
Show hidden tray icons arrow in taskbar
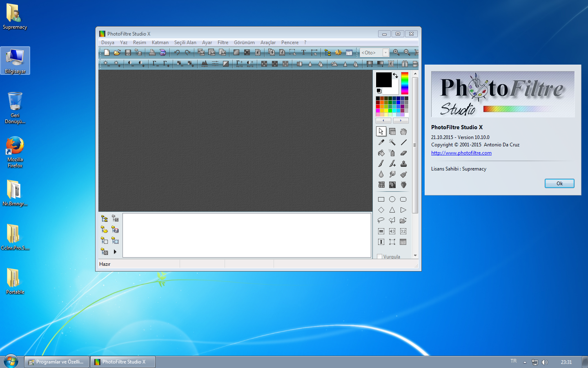click(525, 362)
